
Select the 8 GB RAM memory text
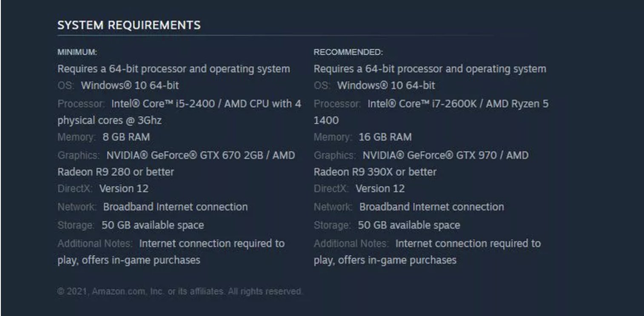coord(126,137)
